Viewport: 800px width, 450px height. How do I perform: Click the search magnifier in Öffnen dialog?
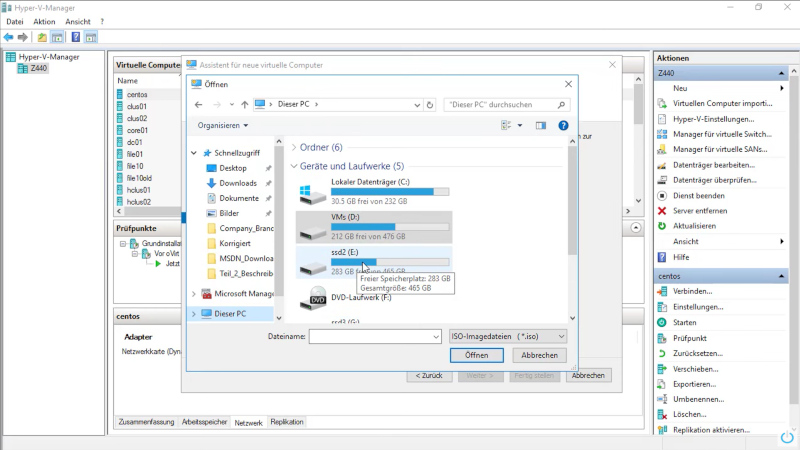pyautogui.click(x=561, y=105)
